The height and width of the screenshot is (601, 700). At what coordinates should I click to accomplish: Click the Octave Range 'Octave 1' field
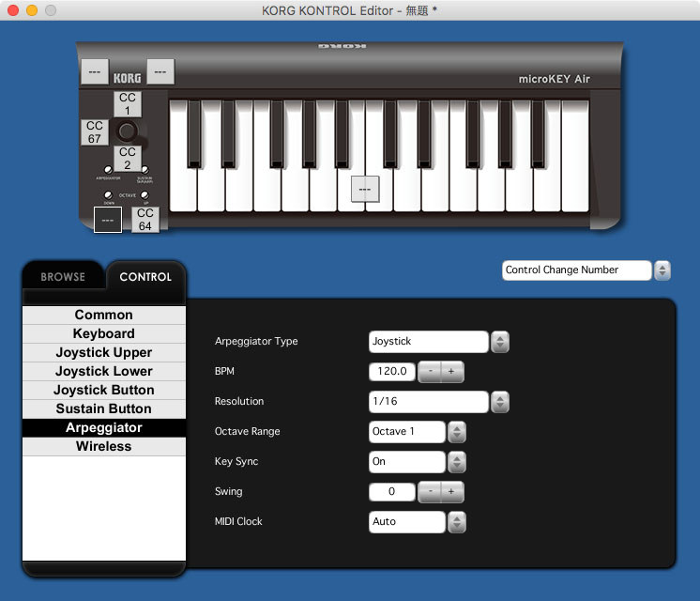[406, 432]
